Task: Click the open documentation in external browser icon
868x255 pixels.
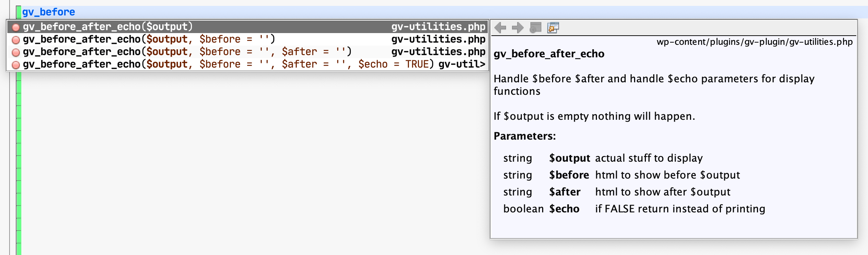Action: 553,28
